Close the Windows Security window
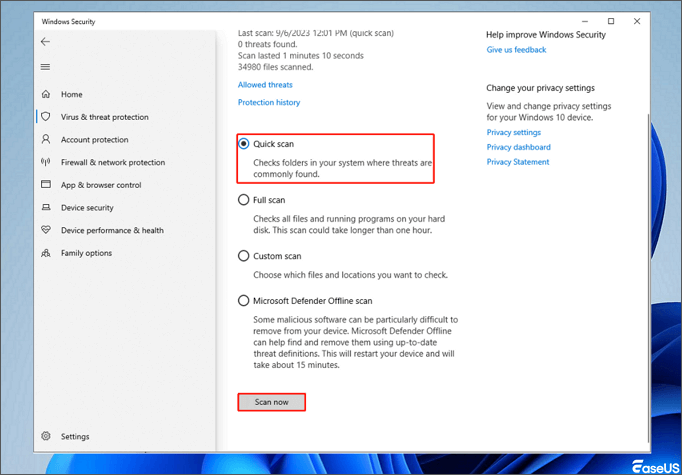The image size is (682, 475). click(637, 21)
